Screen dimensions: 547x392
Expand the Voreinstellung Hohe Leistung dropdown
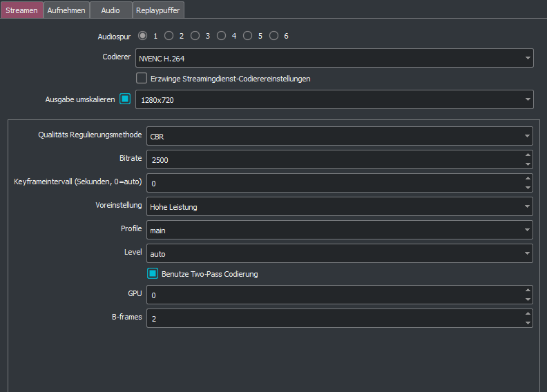point(339,206)
